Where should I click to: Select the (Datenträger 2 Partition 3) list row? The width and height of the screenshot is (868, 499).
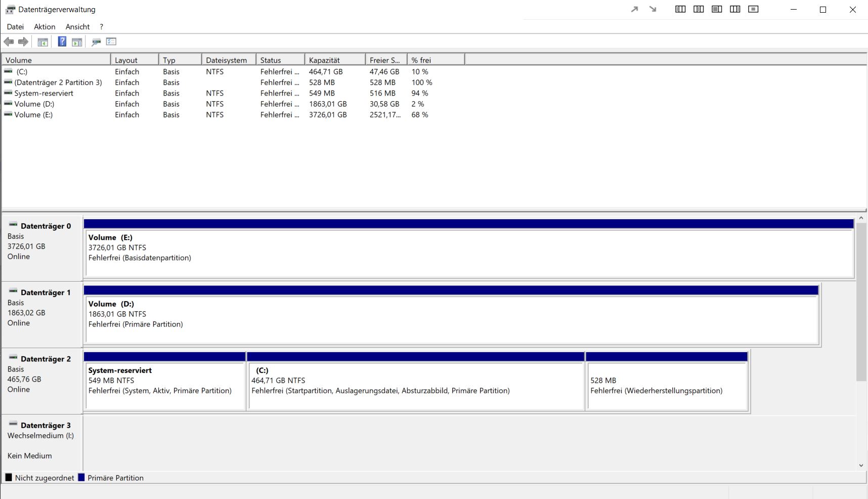tap(233, 82)
